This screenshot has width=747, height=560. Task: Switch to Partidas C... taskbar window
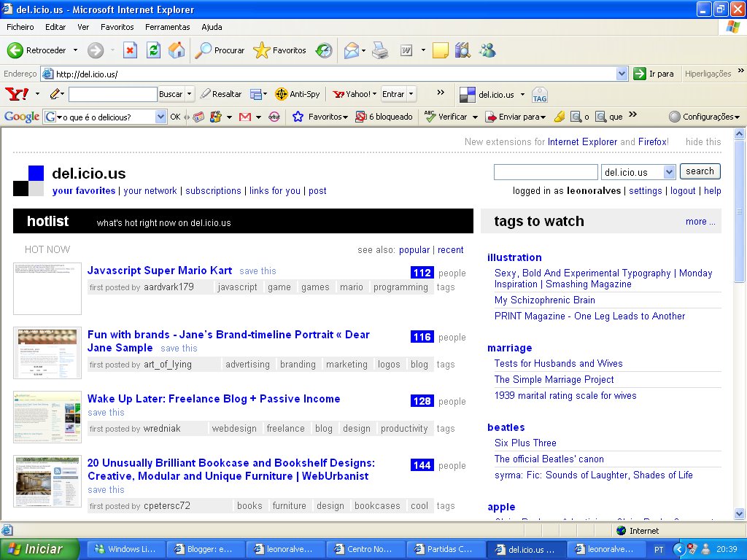(x=446, y=549)
